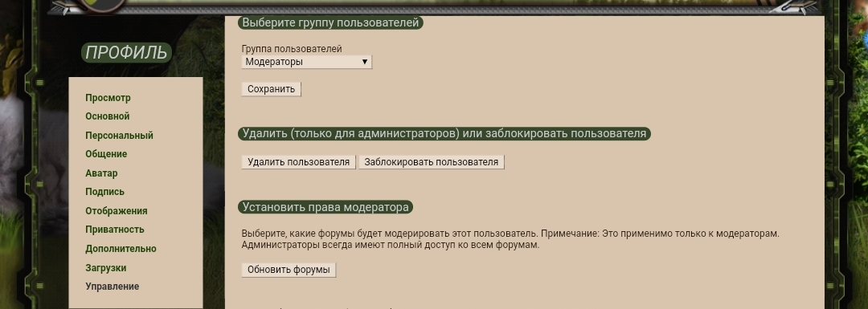Open the Общение profile section
The width and height of the screenshot is (868, 309).
point(106,154)
